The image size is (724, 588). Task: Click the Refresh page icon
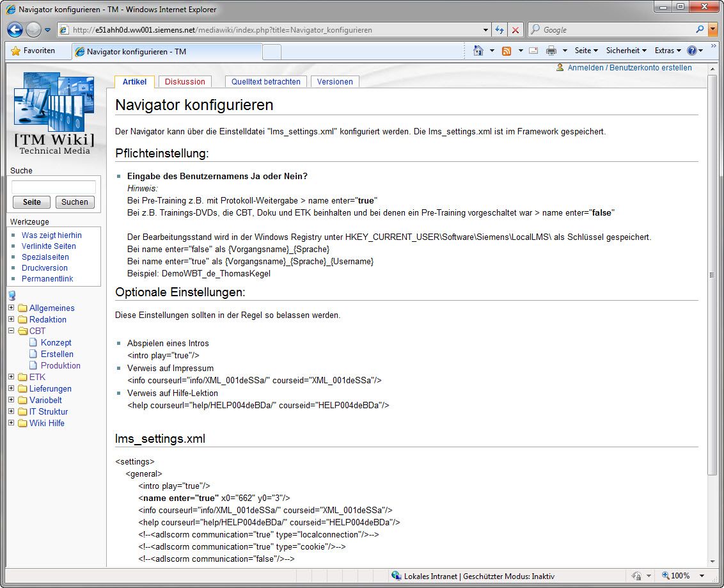[500, 29]
